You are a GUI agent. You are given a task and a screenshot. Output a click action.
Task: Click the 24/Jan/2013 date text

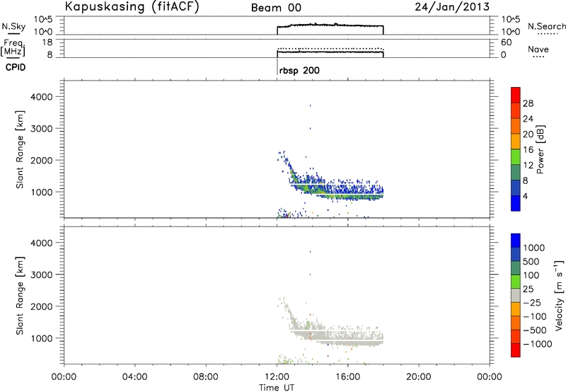[x=452, y=6]
